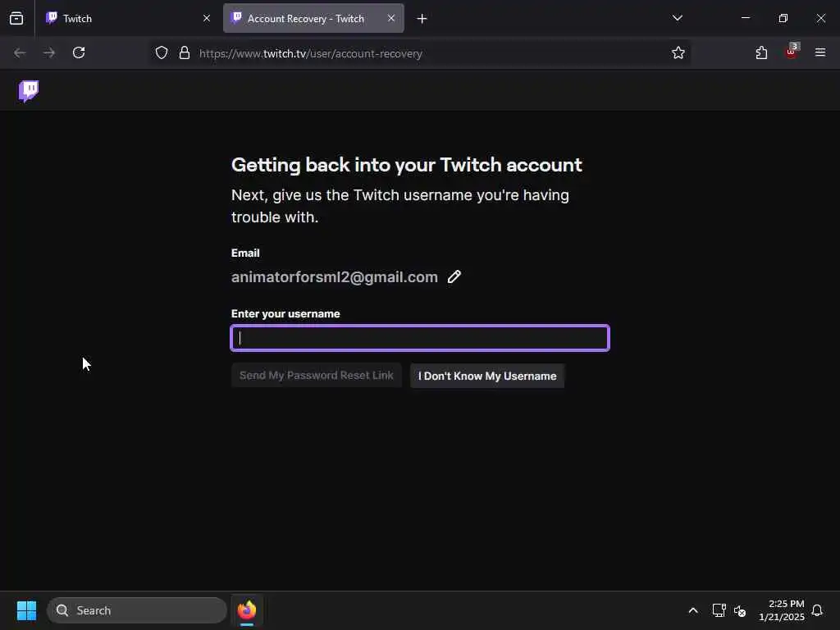
Task: Open the notifications bell icon
Action: click(x=817, y=610)
